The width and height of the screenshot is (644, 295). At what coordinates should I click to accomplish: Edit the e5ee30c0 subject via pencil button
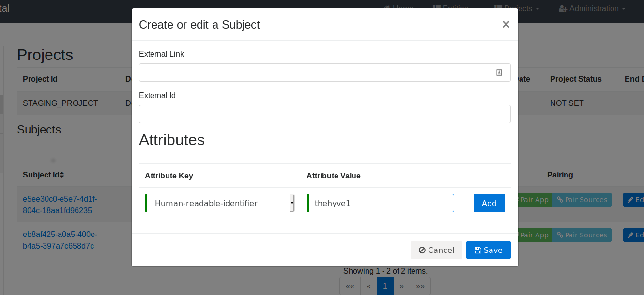click(633, 200)
